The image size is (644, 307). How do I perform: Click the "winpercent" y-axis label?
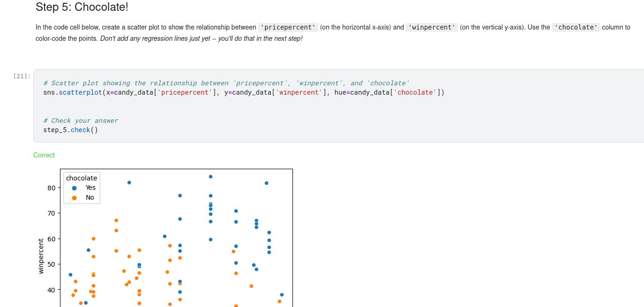[41, 256]
